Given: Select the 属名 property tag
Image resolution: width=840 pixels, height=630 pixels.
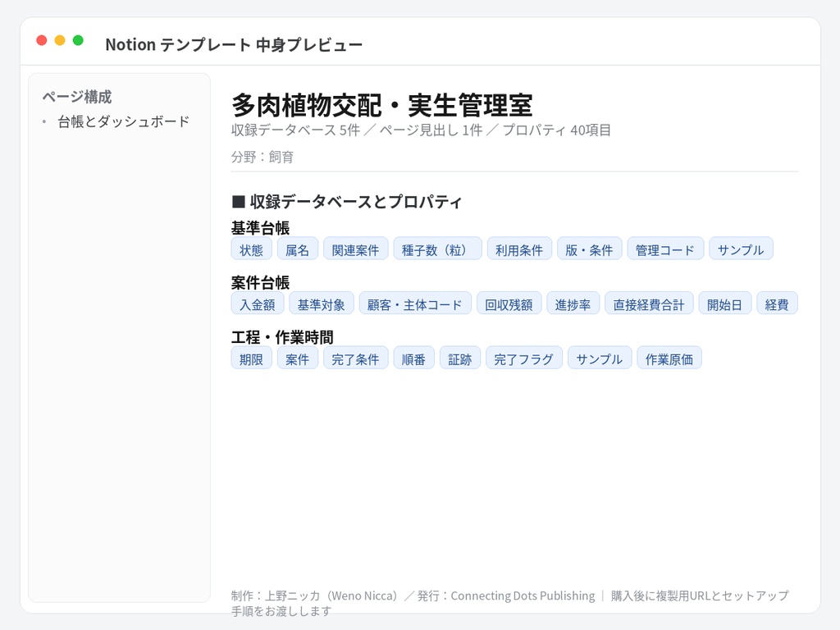Looking at the screenshot, I should [297, 249].
